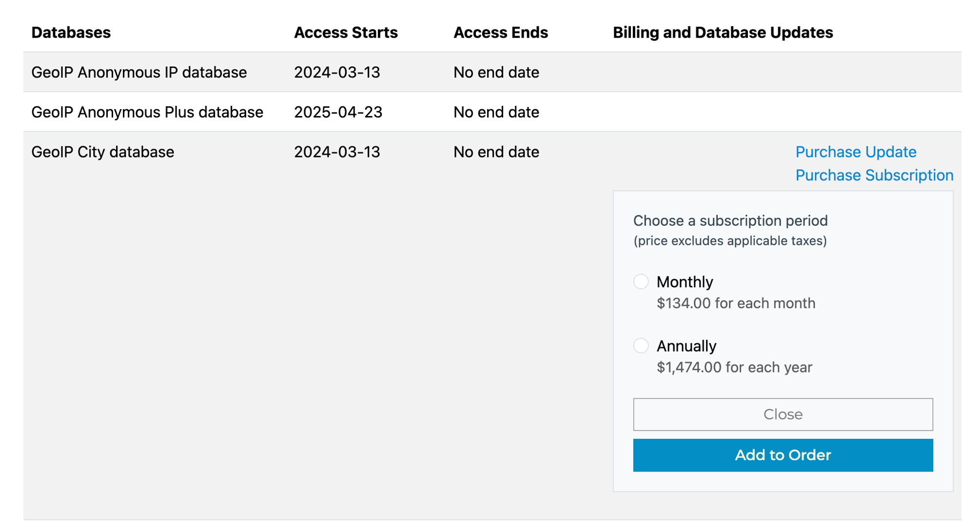
Task: Select GeoIP City database row name
Action: point(102,152)
